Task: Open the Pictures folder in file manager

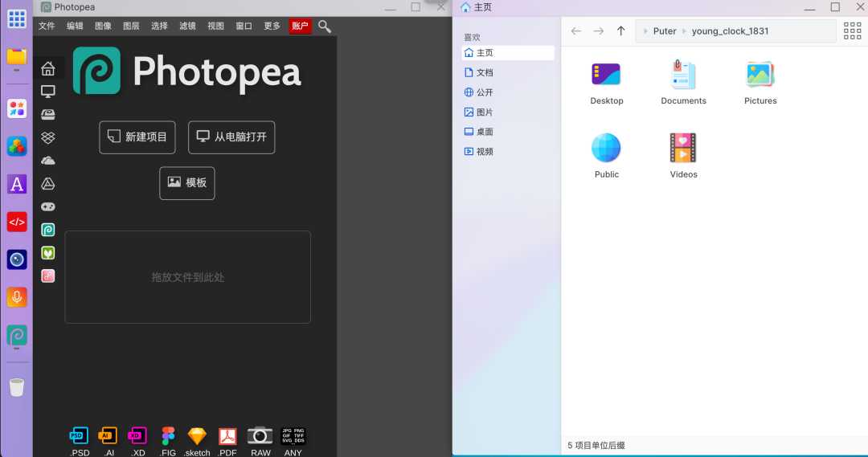Action: click(760, 84)
